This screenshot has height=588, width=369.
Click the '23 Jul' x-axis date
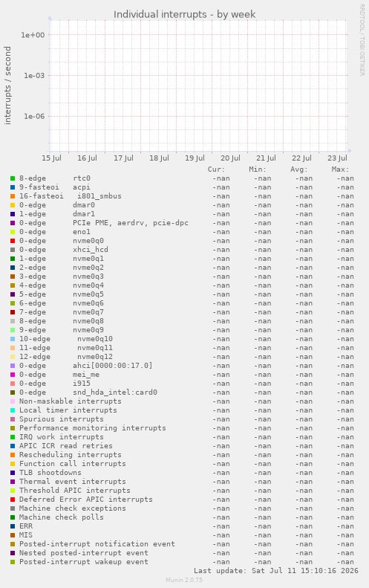coord(337,158)
